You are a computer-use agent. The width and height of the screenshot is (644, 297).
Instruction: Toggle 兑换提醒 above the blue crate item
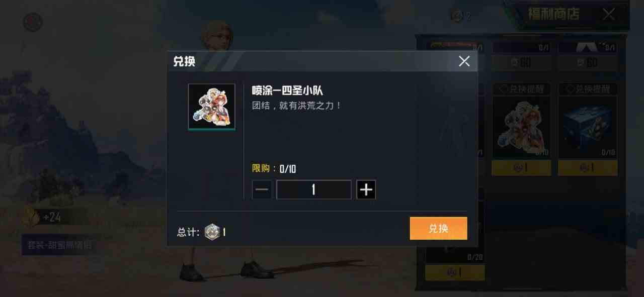[x=588, y=89]
